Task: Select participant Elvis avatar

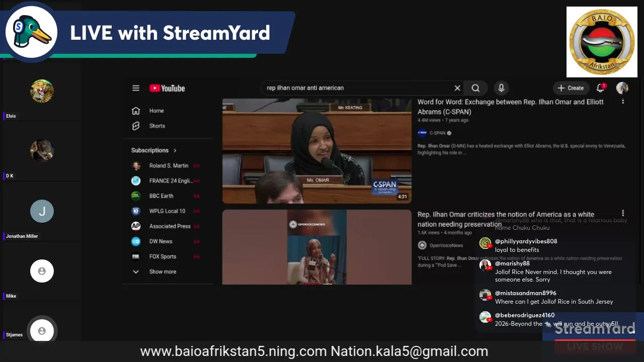Action: [x=42, y=91]
